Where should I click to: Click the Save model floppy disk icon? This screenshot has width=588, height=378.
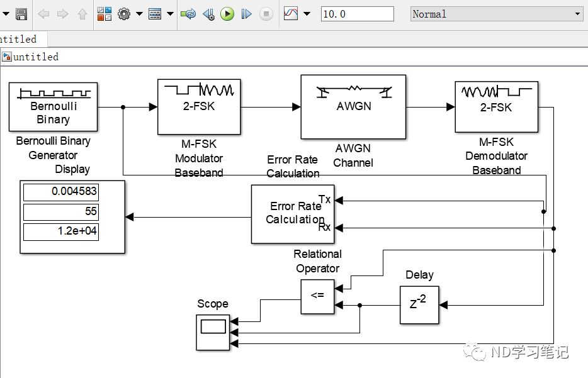tap(21, 14)
